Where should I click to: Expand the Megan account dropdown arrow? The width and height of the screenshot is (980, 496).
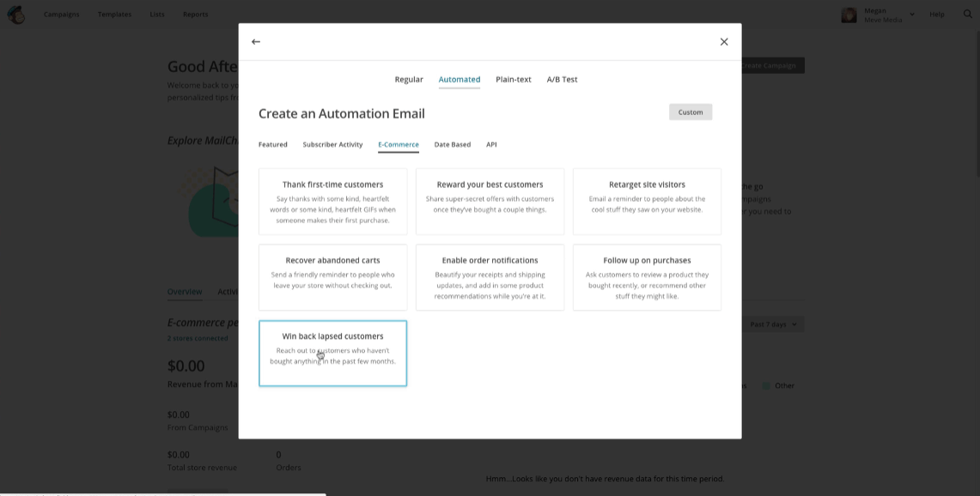(x=912, y=14)
